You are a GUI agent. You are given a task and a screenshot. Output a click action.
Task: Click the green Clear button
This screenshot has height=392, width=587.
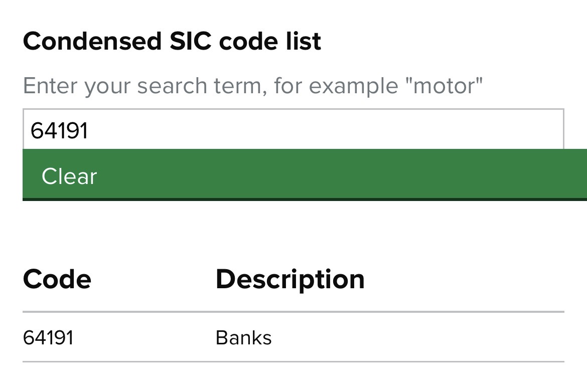coord(305,174)
